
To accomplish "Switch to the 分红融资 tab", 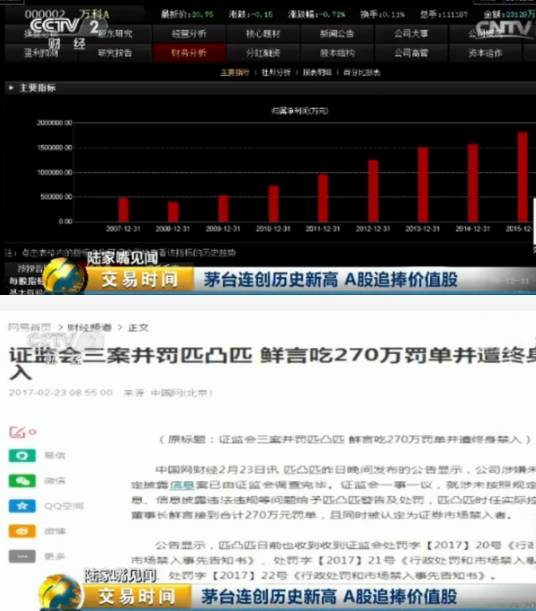I will coord(263,53).
